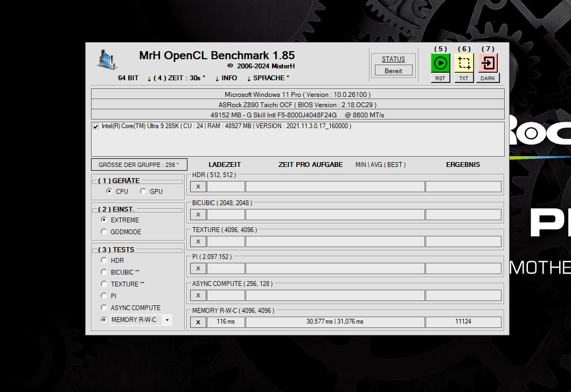Switch to DARK mode button

pos(488,78)
